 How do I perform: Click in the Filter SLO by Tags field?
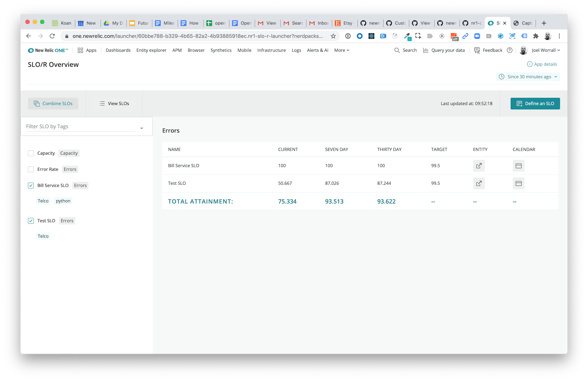pyautogui.click(x=81, y=126)
